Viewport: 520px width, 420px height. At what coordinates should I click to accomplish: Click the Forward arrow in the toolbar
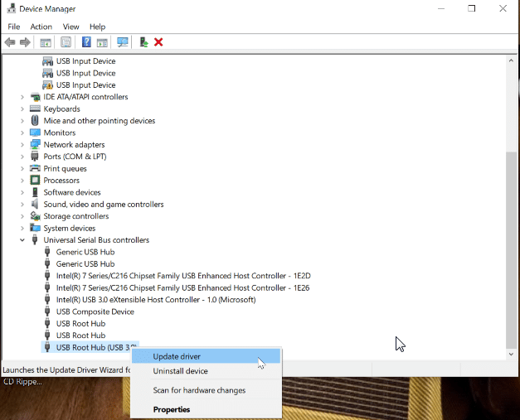[x=25, y=42]
